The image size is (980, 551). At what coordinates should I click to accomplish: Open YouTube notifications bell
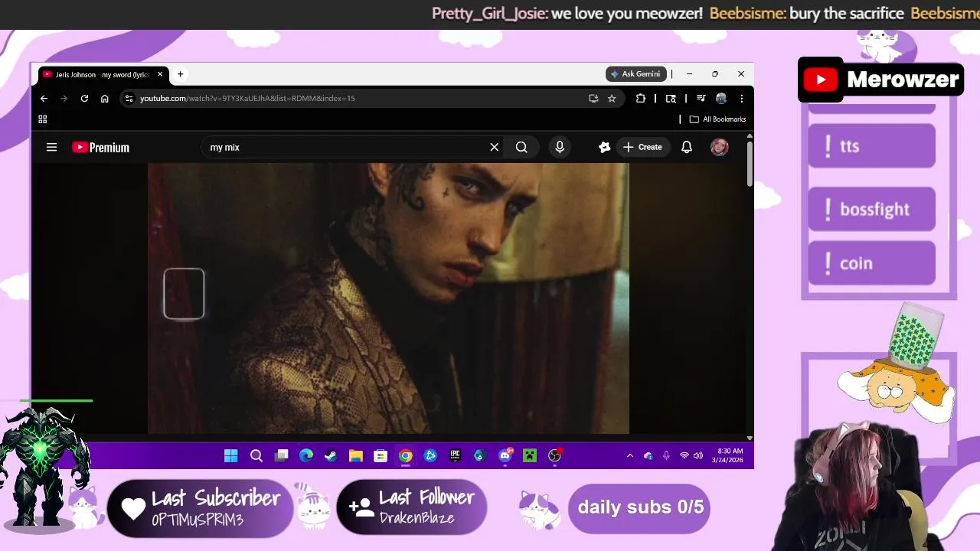coord(687,147)
